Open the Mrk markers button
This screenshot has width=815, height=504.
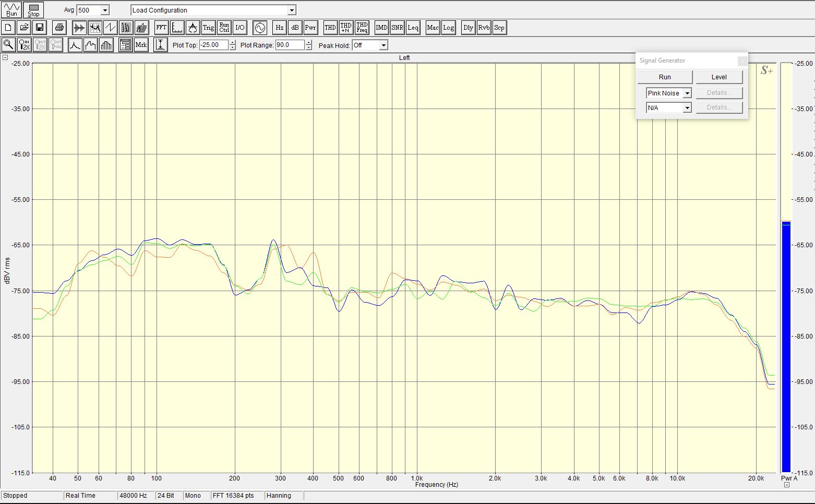tap(141, 45)
